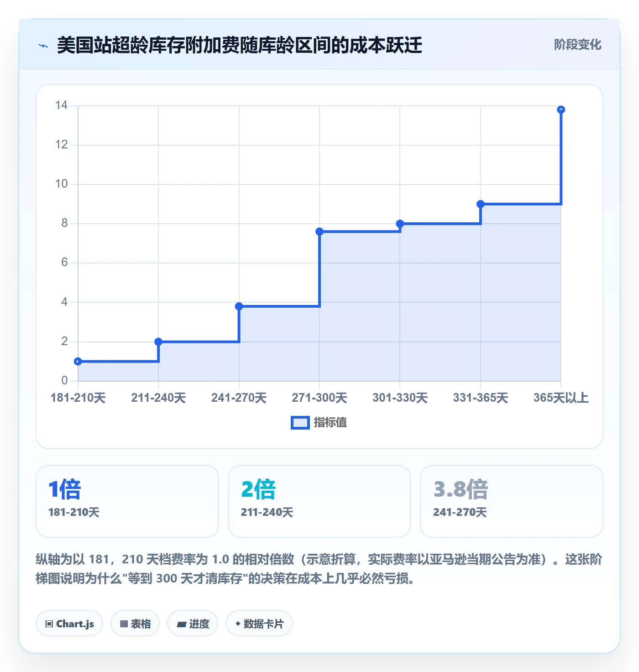Click the 365天以上 x-axis label
639x672 pixels.
tap(561, 398)
